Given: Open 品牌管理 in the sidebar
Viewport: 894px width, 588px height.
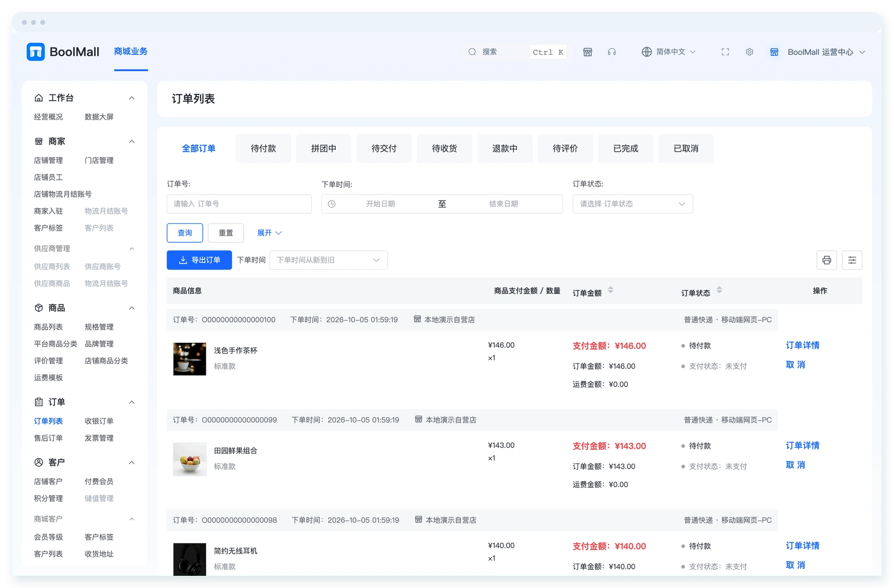Looking at the screenshot, I should (99, 344).
